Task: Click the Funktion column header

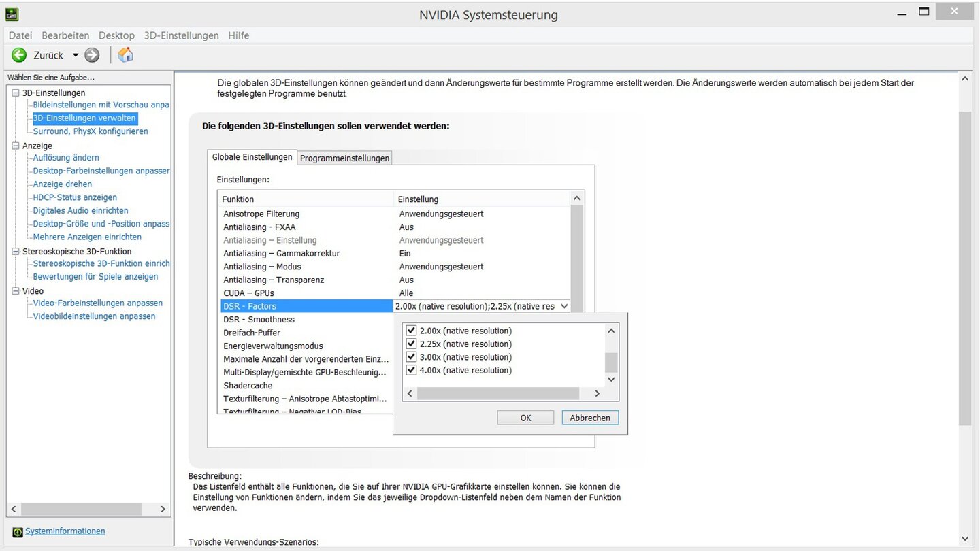Action: pyautogui.click(x=306, y=199)
